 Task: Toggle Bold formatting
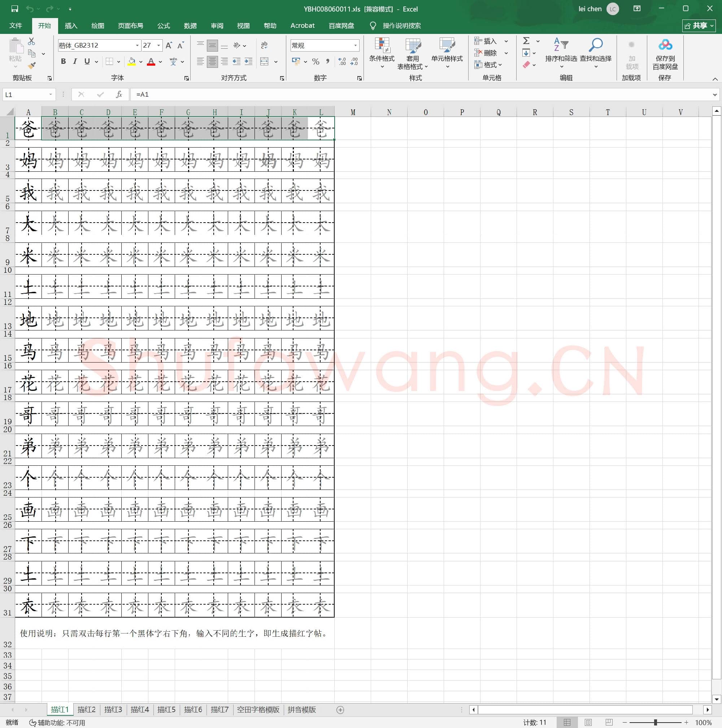point(63,61)
